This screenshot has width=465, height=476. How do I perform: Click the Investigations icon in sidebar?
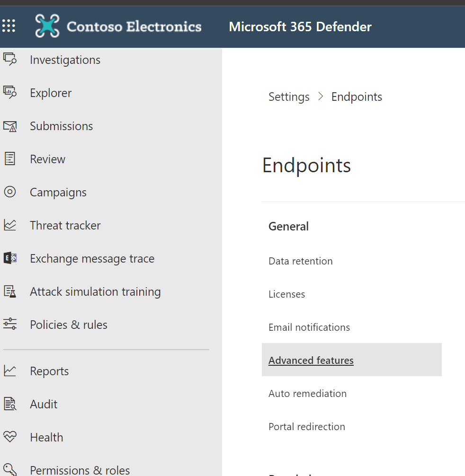click(10, 60)
